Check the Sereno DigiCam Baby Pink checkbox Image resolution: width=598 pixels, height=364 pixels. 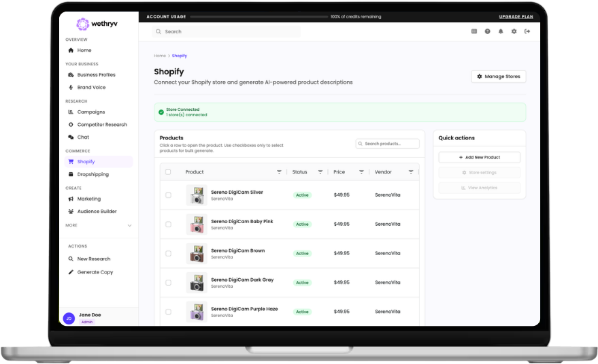pos(168,225)
